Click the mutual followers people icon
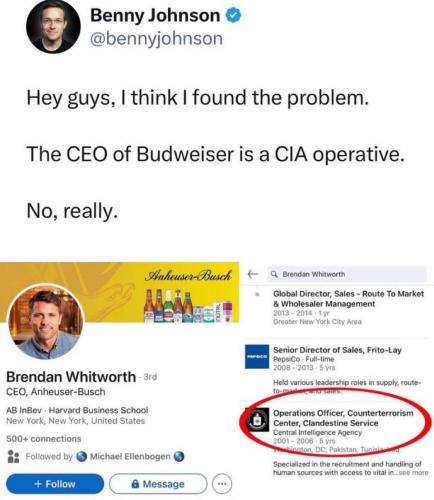The height and width of the screenshot is (500, 434). click(x=13, y=456)
